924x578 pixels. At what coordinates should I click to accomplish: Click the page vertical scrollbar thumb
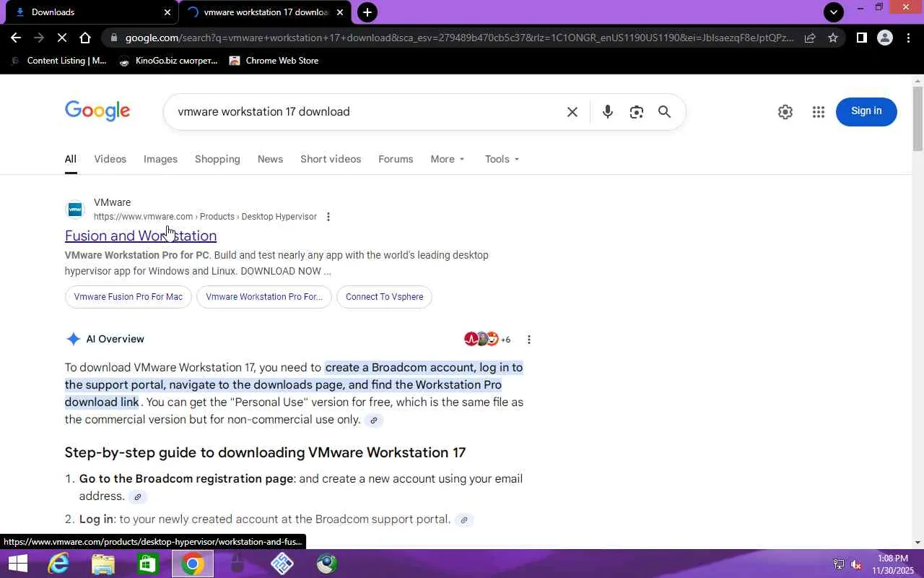[x=918, y=119]
